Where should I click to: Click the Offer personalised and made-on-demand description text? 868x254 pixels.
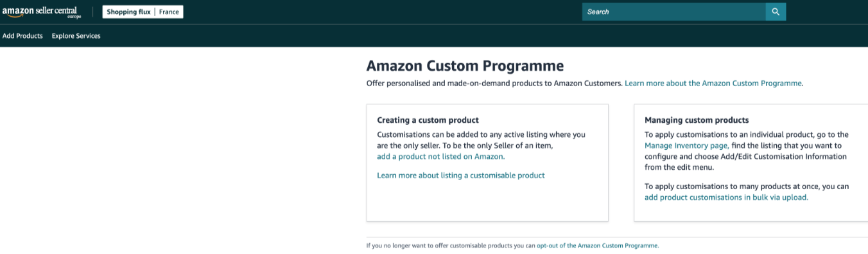tap(494, 84)
